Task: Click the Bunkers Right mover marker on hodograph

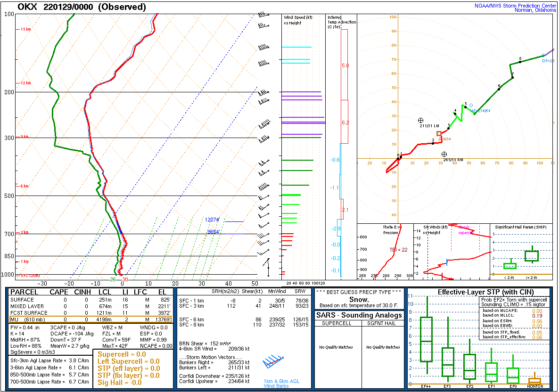Action: click(x=444, y=155)
